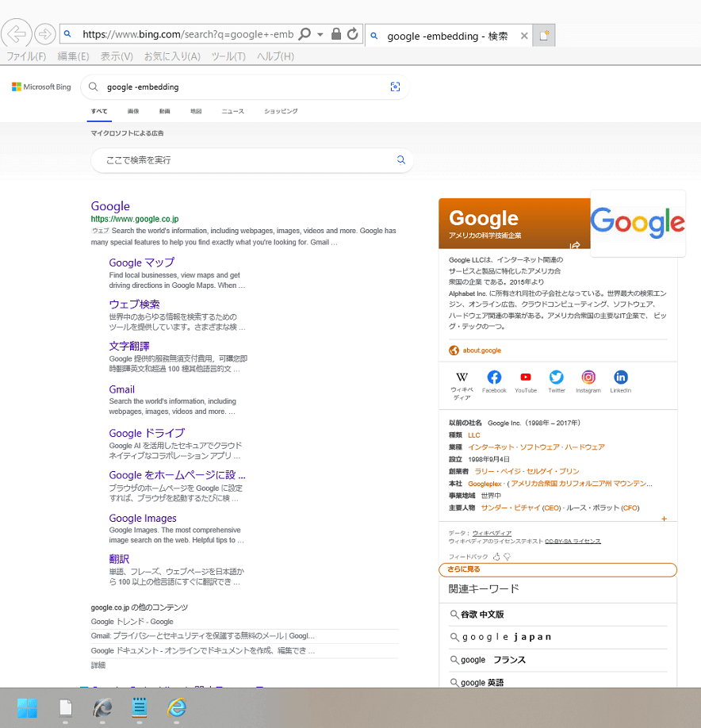Open the Facebook profile icon

(x=494, y=377)
